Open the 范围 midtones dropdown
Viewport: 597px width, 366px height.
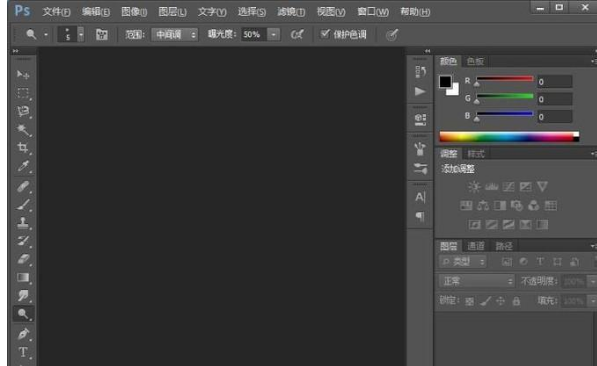[174, 35]
